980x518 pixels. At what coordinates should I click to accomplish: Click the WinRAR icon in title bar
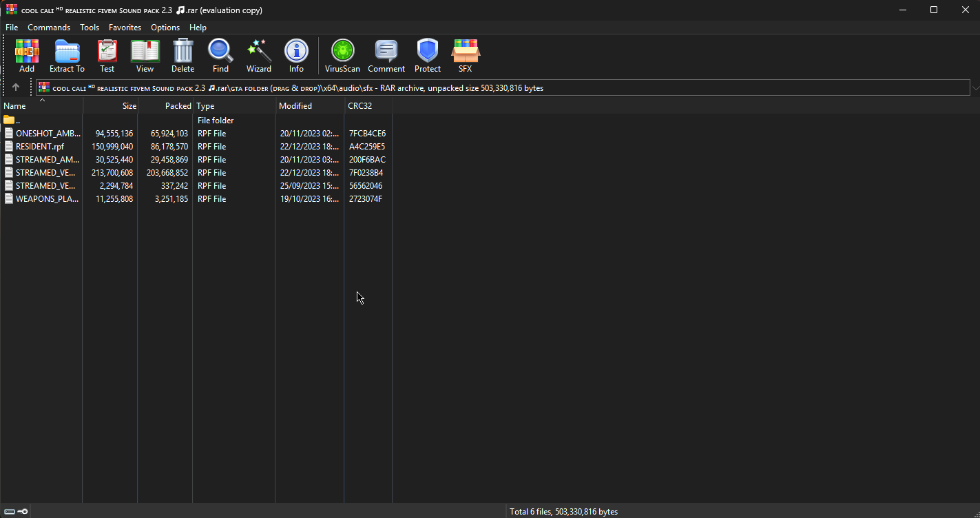tap(12, 10)
